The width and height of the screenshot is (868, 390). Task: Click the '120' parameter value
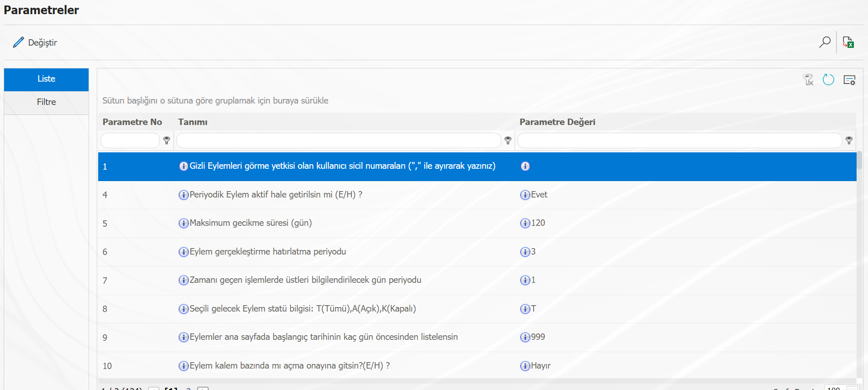pyautogui.click(x=538, y=223)
